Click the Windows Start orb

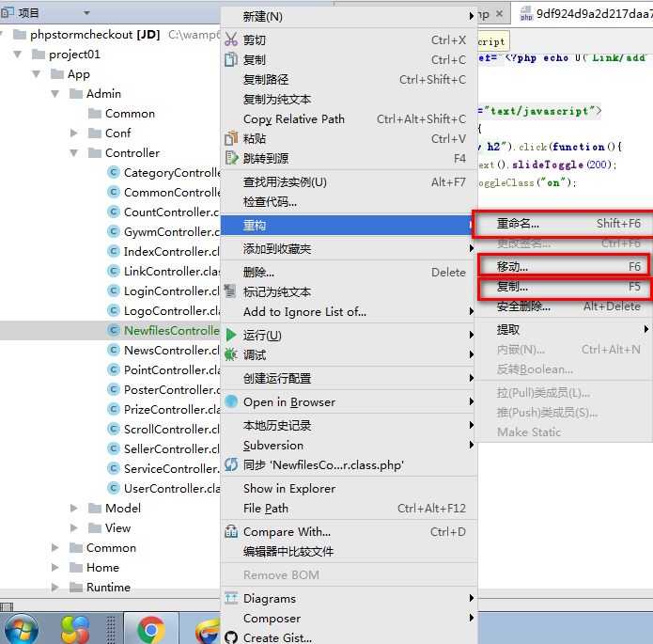22,629
